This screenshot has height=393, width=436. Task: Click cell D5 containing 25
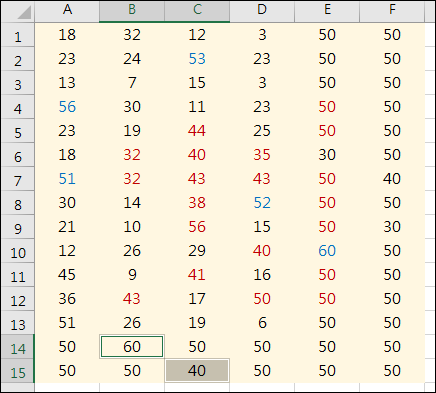pyautogui.click(x=262, y=131)
